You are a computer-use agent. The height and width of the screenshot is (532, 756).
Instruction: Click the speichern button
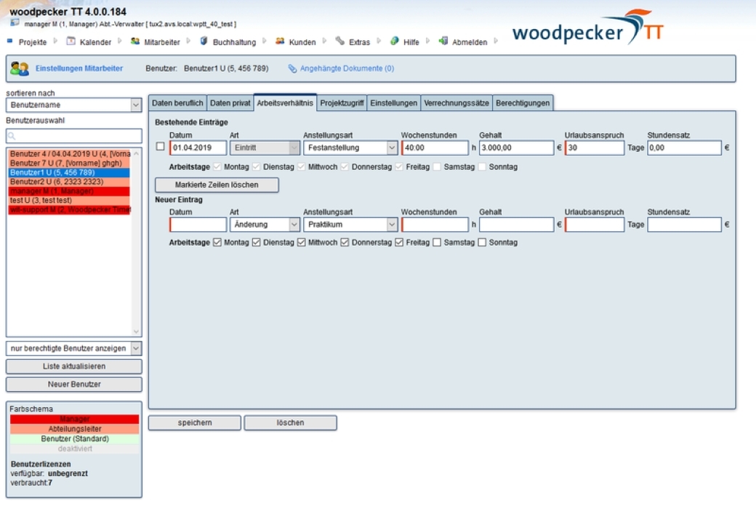(194, 422)
